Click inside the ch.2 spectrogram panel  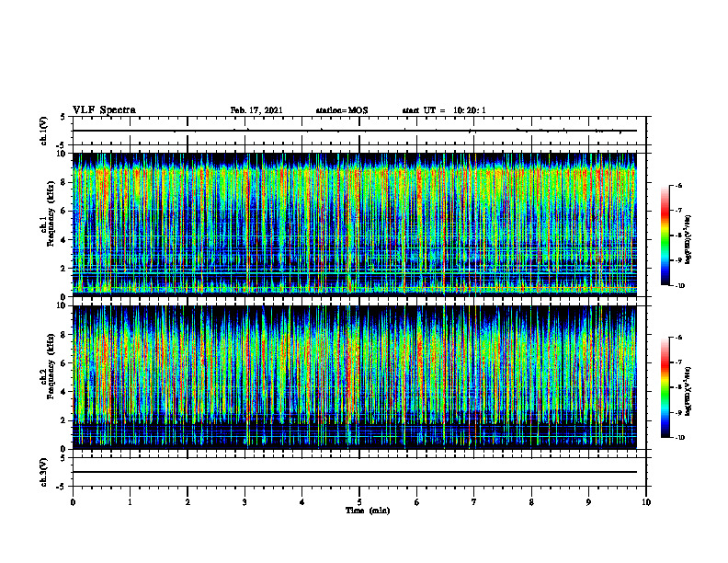[x=355, y=377]
